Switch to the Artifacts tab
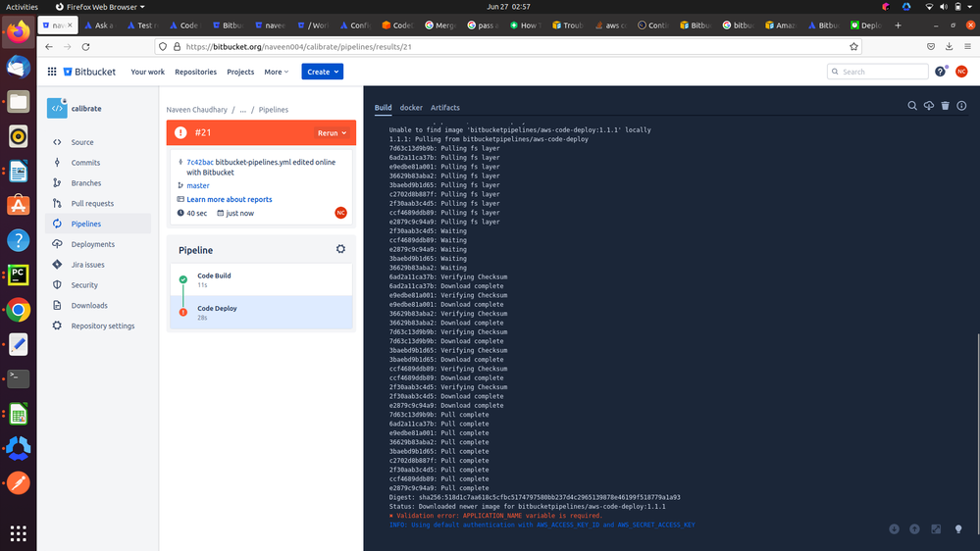 pyautogui.click(x=445, y=108)
